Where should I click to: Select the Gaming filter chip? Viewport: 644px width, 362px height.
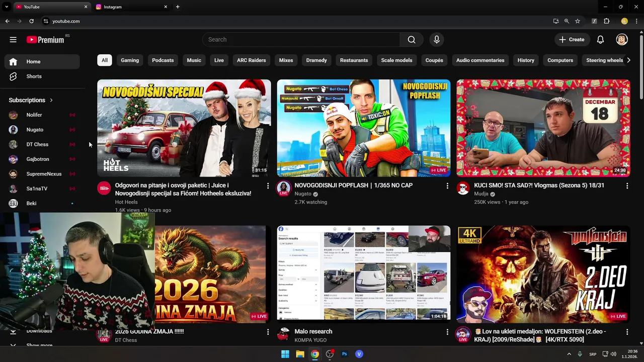[x=130, y=60]
